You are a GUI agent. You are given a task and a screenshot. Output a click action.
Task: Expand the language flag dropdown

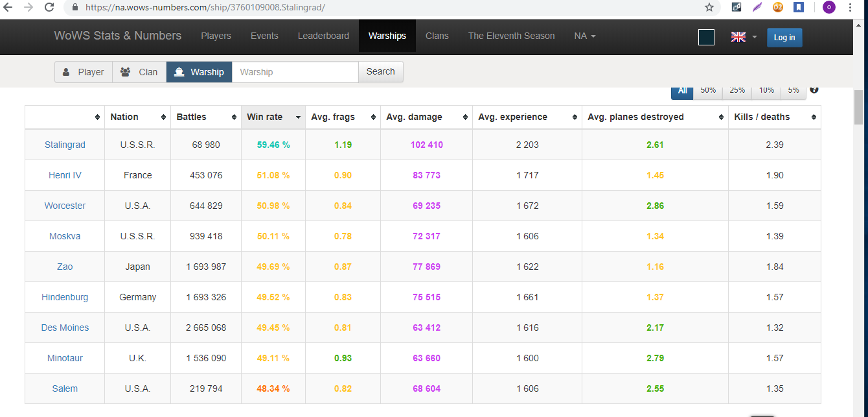coord(744,37)
